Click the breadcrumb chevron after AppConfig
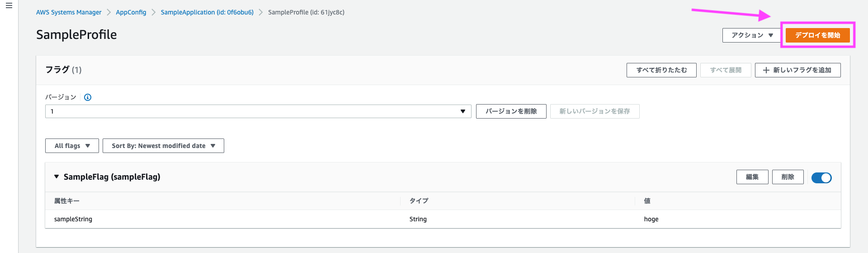Image resolution: width=868 pixels, height=253 pixels. tap(154, 12)
